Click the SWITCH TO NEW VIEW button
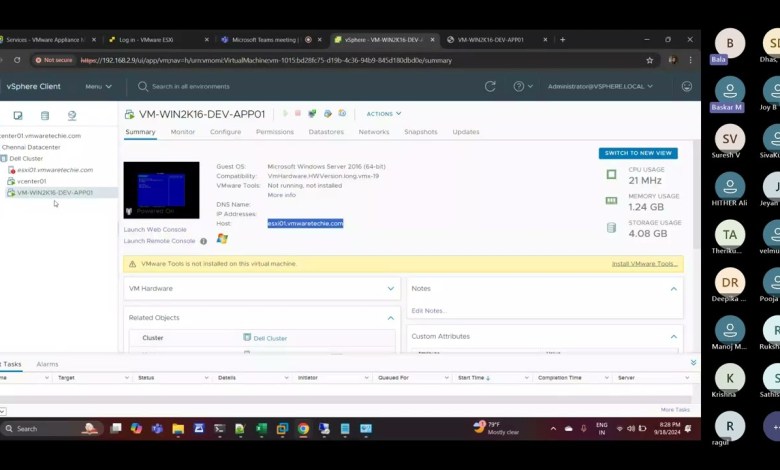The width and height of the screenshot is (780, 470). click(x=638, y=153)
